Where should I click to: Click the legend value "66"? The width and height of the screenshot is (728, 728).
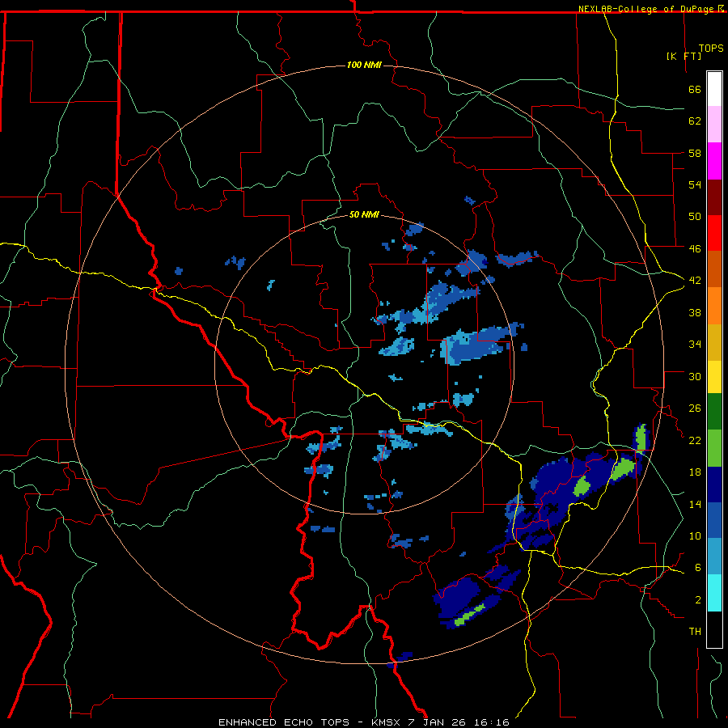(695, 89)
